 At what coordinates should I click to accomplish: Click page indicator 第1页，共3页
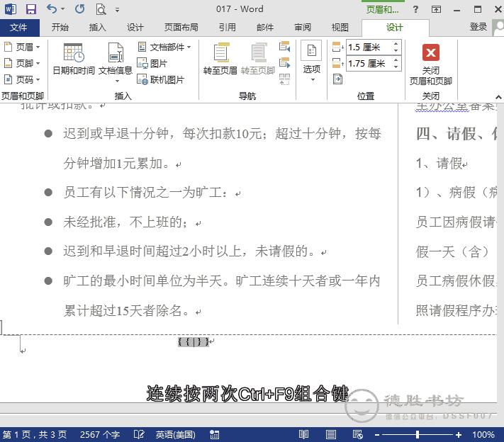click(x=35, y=435)
